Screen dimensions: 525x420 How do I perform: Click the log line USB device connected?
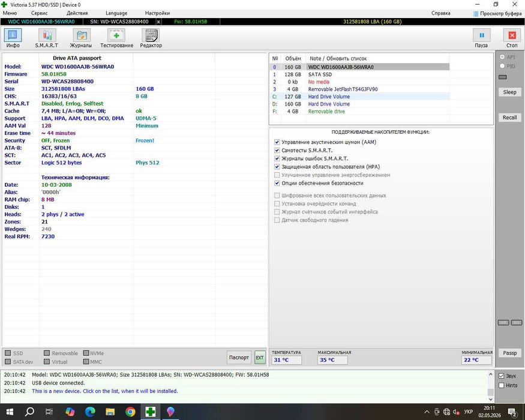[x=58, y=383]
